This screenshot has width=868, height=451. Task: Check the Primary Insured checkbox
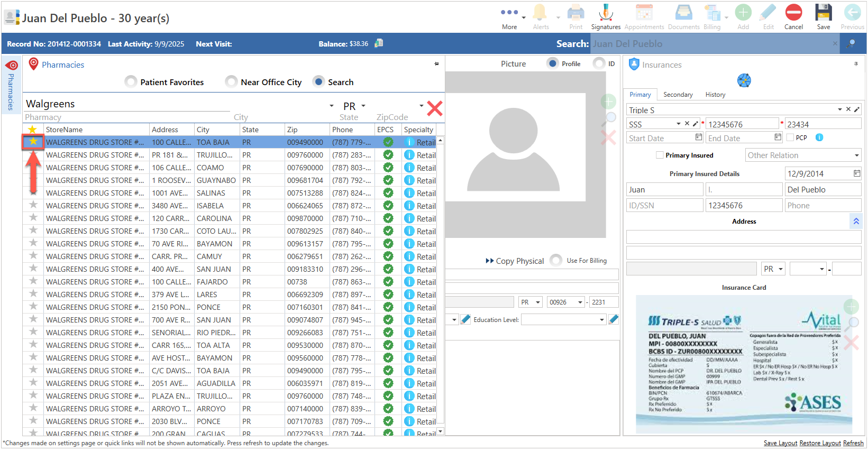(x=660, y=155)
